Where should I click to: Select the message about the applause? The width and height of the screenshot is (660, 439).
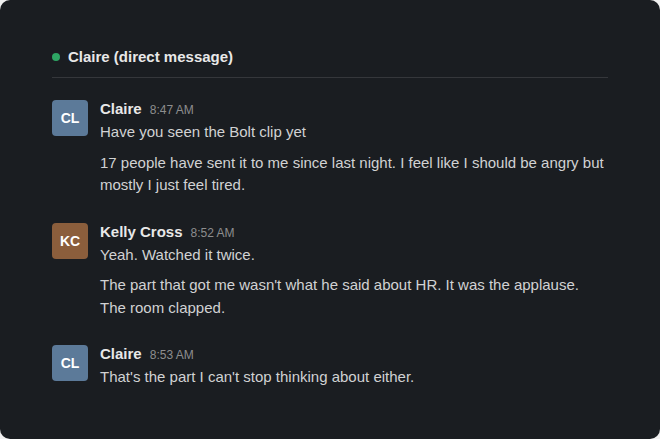[x=339, y=296]
